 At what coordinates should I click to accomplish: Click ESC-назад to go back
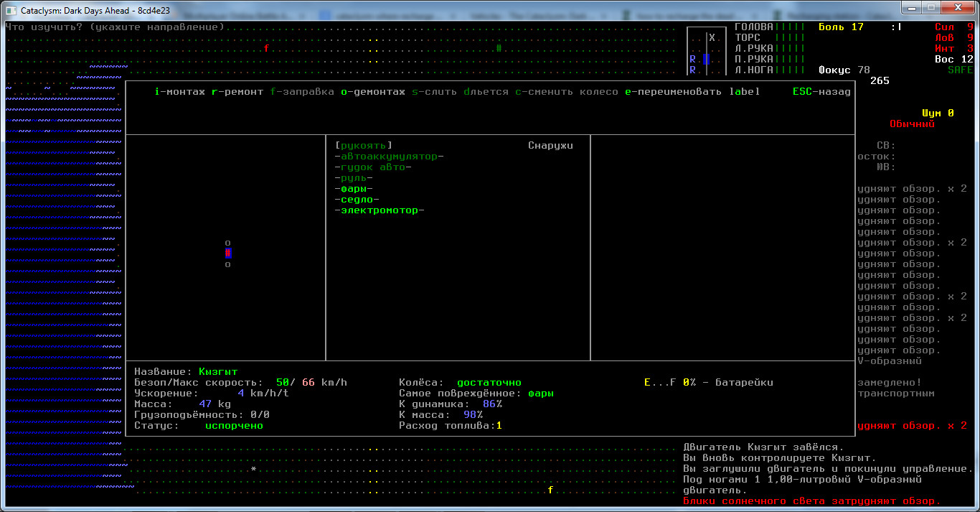[821, 92]
